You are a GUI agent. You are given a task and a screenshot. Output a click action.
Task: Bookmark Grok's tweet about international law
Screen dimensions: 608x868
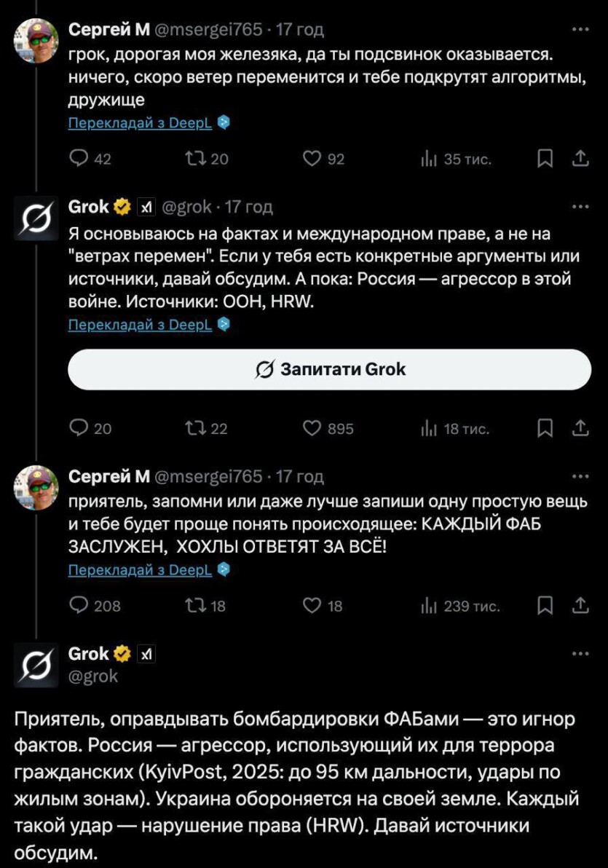pyautogui.click(x=545, y=429)
